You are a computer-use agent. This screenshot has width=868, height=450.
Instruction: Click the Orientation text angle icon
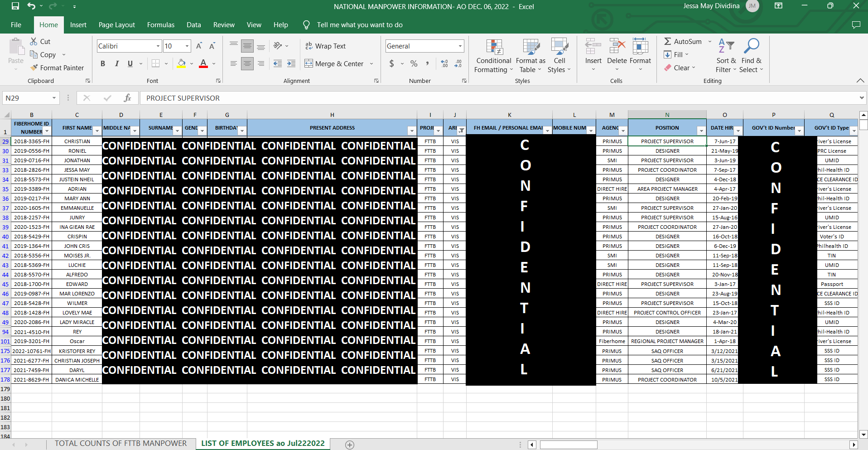(x=278, y=46)
